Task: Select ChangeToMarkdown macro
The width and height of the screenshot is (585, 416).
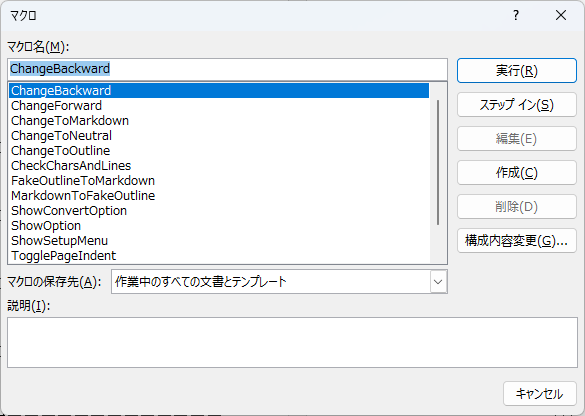Action: 219,121
